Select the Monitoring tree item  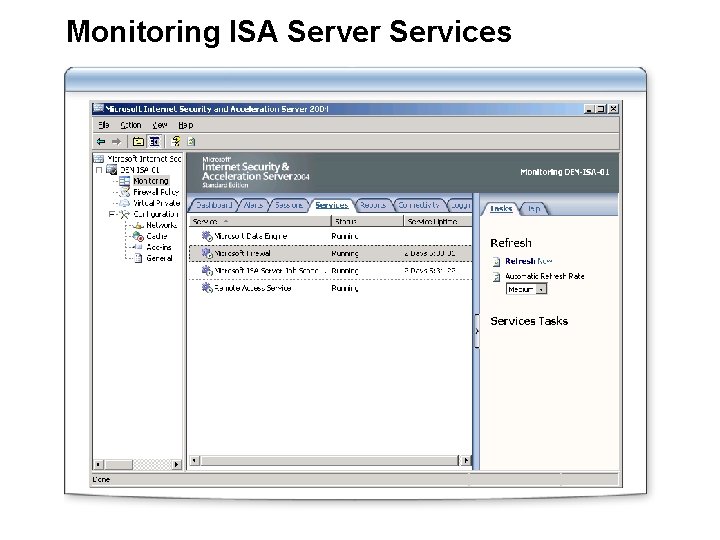click(x=151, y=181)
